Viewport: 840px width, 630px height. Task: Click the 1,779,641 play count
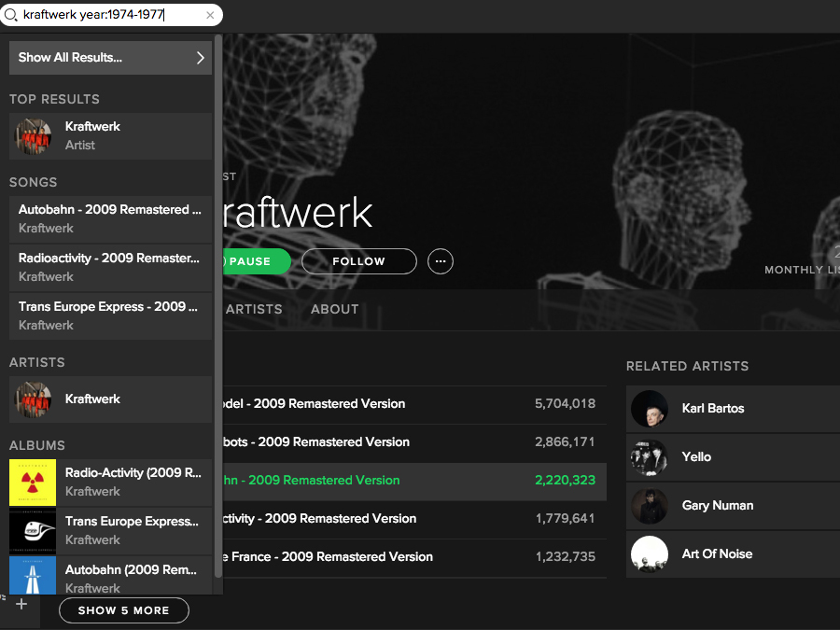click(x=565, y=519)
